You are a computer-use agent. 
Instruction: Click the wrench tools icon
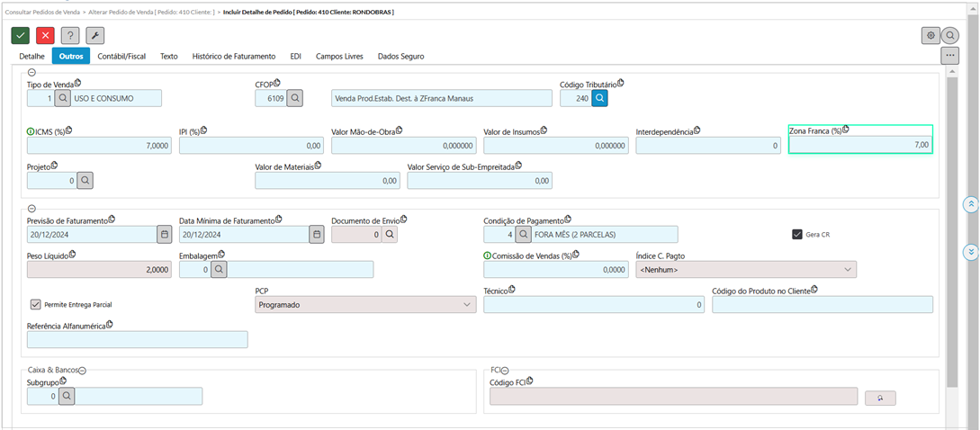point(94,35)
